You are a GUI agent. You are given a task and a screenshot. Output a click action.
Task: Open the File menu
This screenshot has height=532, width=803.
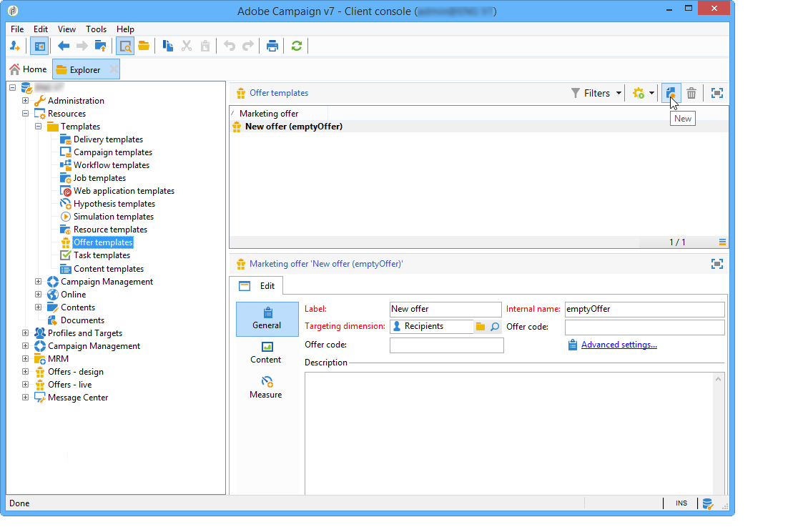point(17,29)
